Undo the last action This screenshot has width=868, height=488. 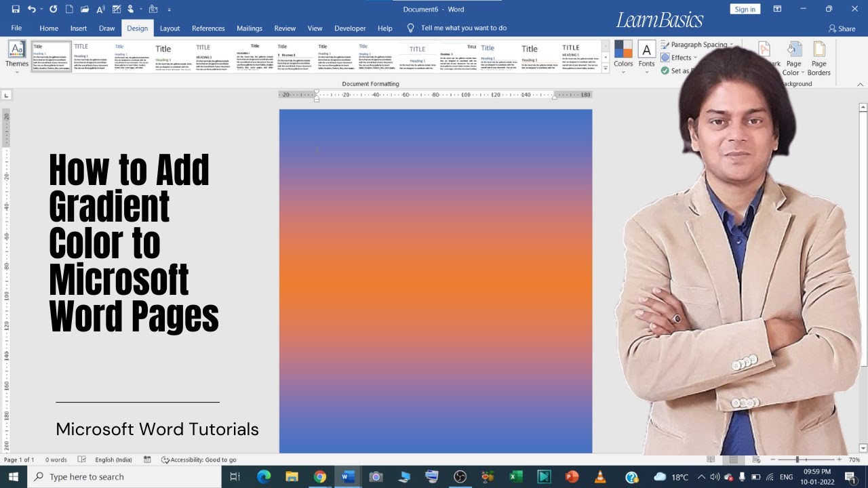[31, 9]
